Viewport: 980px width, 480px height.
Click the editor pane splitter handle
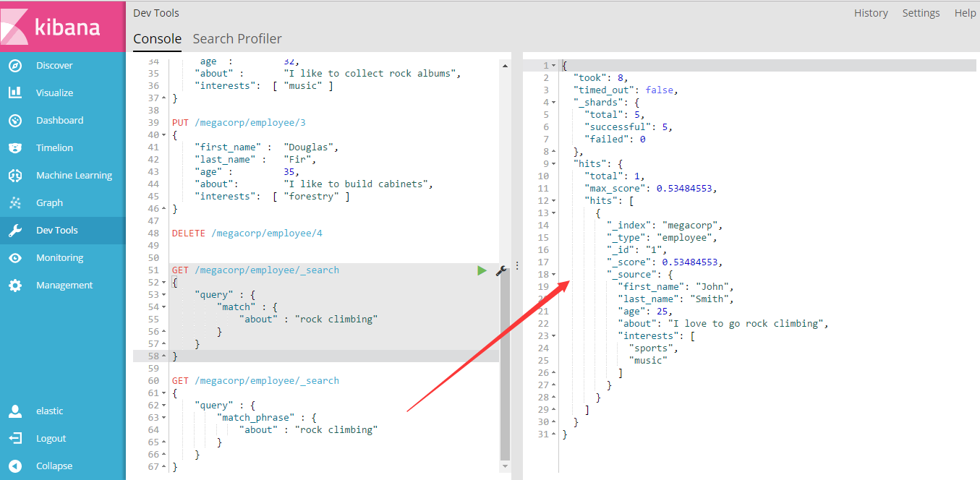(516, 266)
